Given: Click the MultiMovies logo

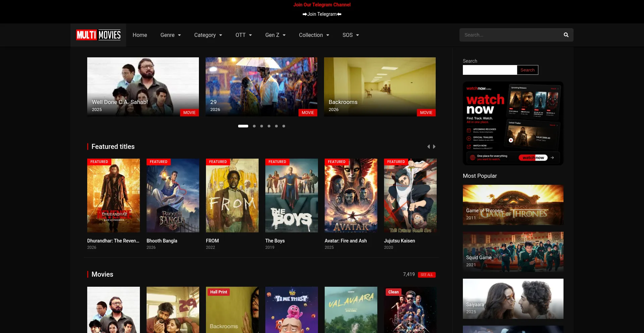Looking at the screenshot, I should coord(98,35).
